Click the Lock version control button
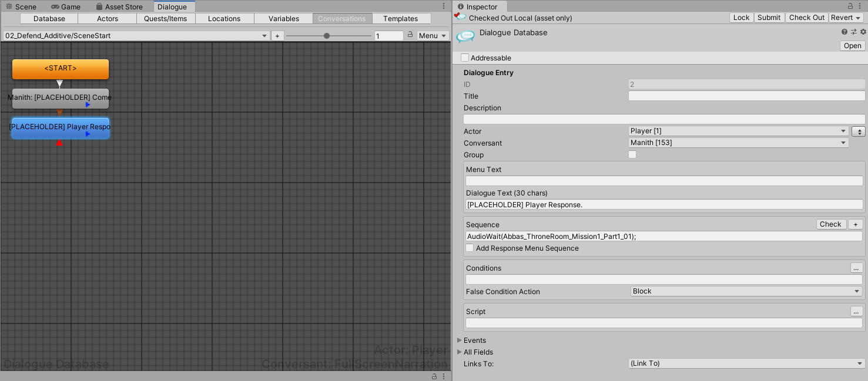This screenshot has width=868, height=381. 742,18
